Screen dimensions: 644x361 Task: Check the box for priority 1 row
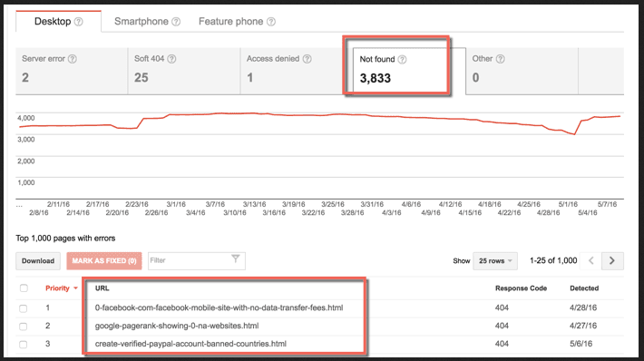[24, 308]
